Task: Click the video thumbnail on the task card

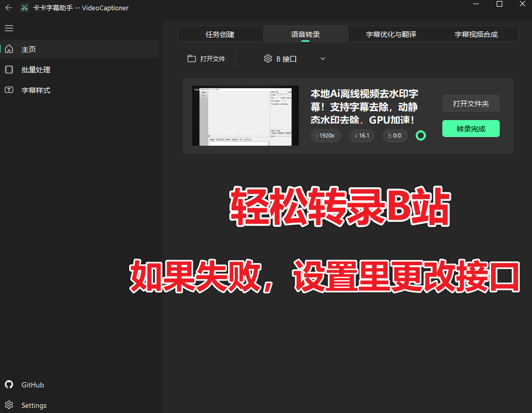Action: (245, 115)
